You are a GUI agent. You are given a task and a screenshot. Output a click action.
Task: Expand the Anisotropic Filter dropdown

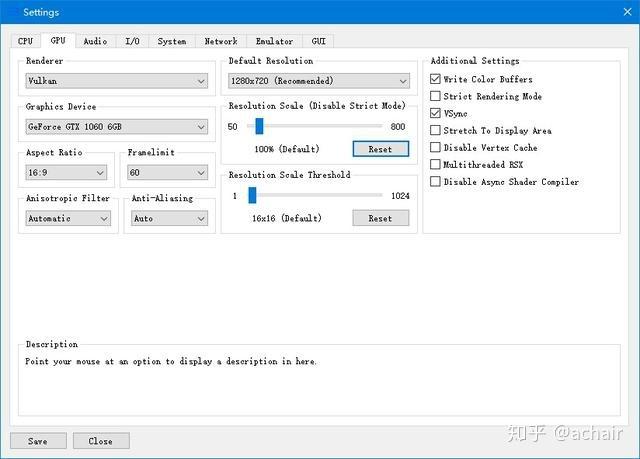pyautogui.click(x=68, y=218)
